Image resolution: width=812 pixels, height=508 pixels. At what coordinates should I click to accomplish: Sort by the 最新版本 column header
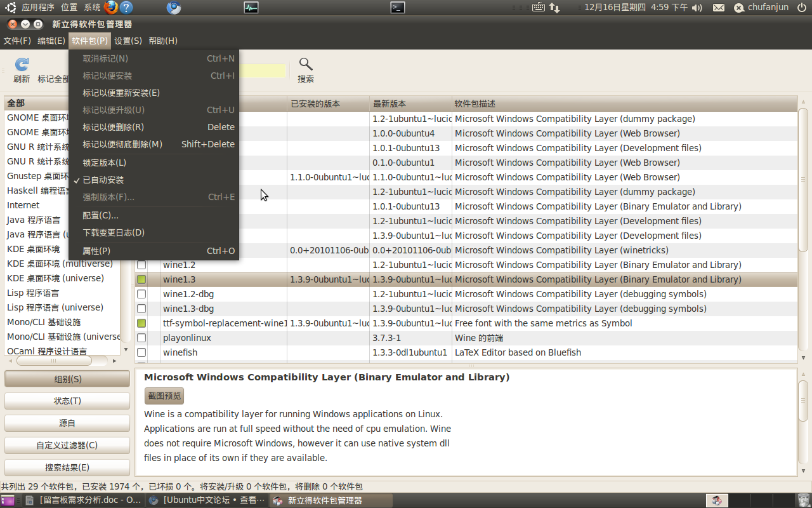[410, 104]
